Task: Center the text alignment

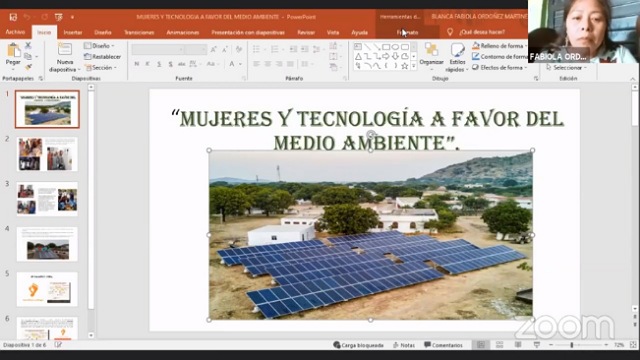Action: coord(268,64)
